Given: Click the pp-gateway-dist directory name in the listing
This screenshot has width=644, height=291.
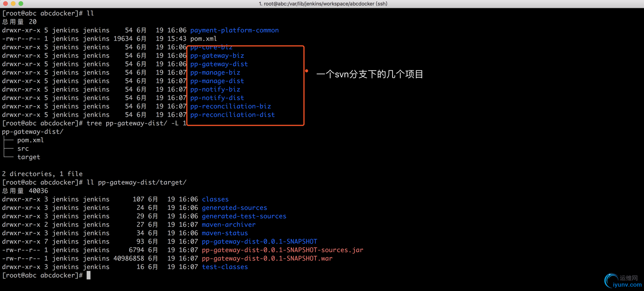Looking at the screenshot, I should [219, 64].
